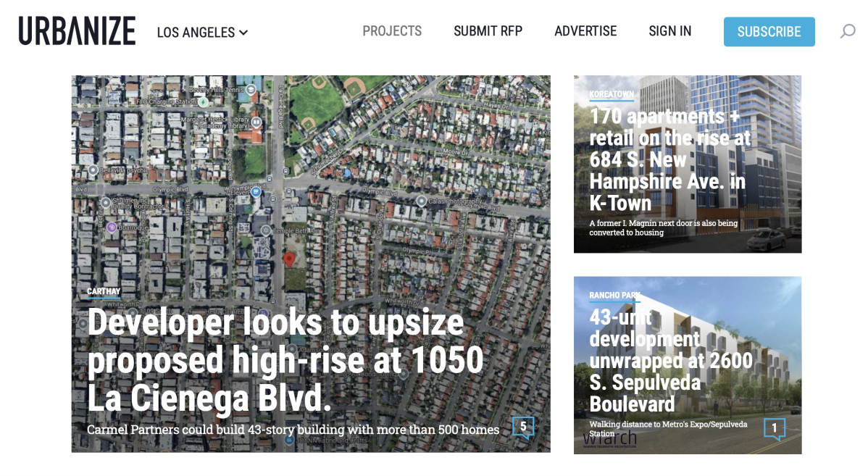This screenshot has width=868, height=476.
Task: Click the Shulmen Inc contractor map marker
Action: click(x=105, y=203)
